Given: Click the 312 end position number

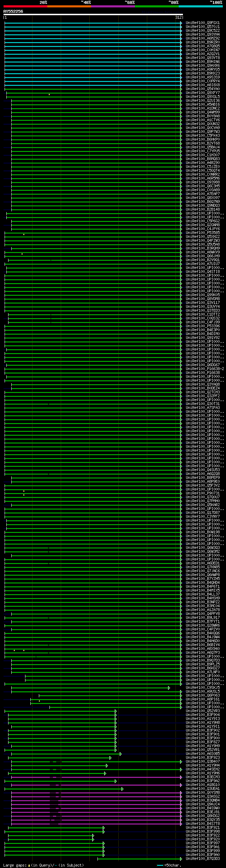Looking at the screenshot, I should tap(178, 17).
